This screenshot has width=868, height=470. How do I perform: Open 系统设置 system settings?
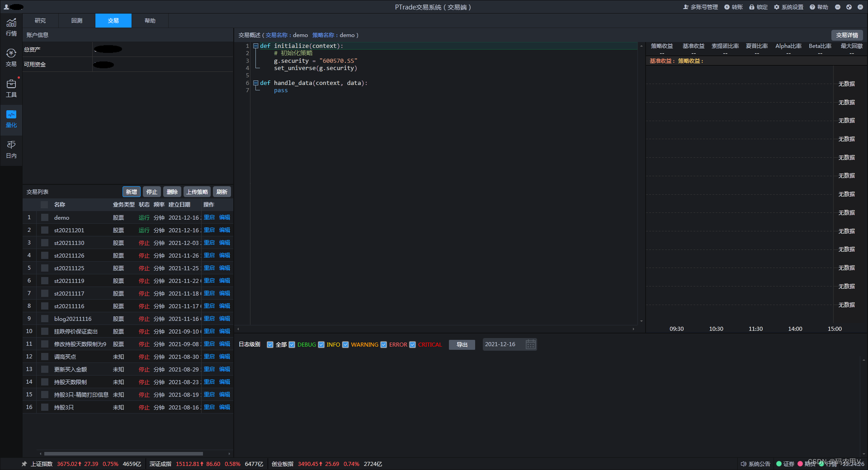coord(788,7)
